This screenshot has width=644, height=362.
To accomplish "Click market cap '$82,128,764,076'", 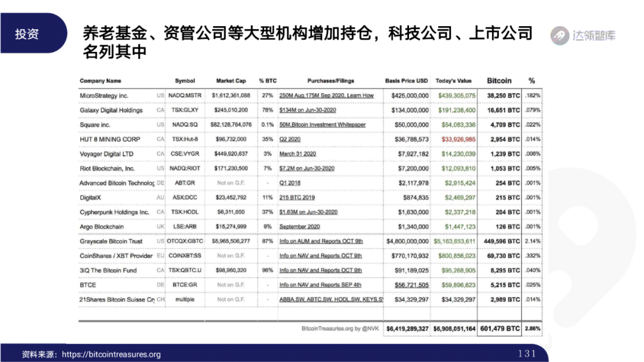I will tap(231, 125).
